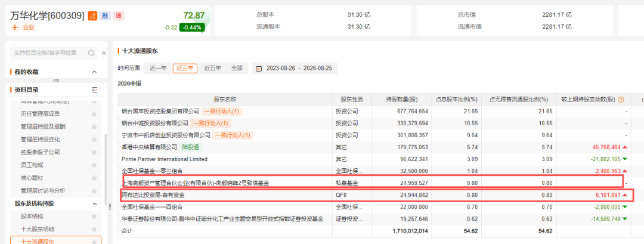Screen dimensions: 644x244
Task: Click shareholder Prime Partner International Limited
Action: pos(165,159)
